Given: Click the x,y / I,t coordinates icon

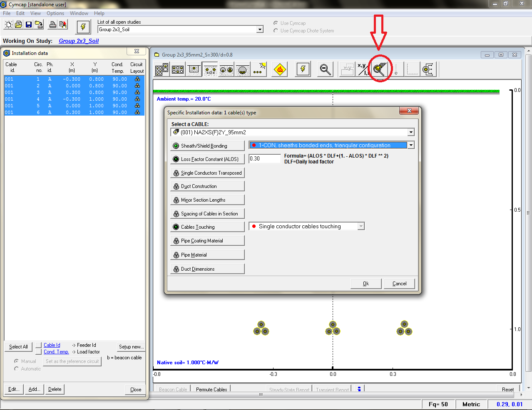Looking at the screenshot, I should pos(363,69).
